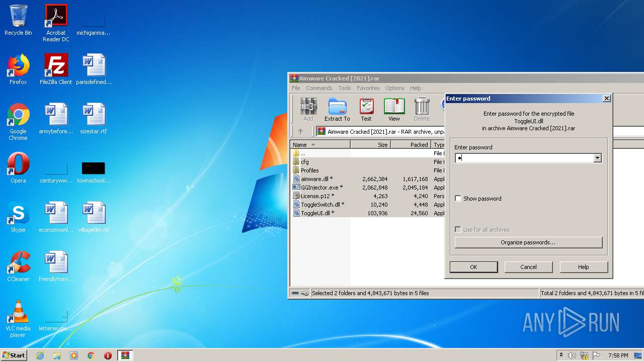Open the Recycle Bin desktop icon
Image resolution: width=644 pixels, height=362 pixels.
[18, 20]
